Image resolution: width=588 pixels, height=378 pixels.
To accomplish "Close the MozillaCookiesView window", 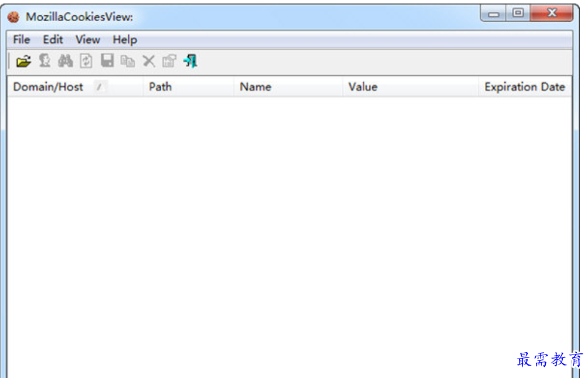I will pos(552,13).
